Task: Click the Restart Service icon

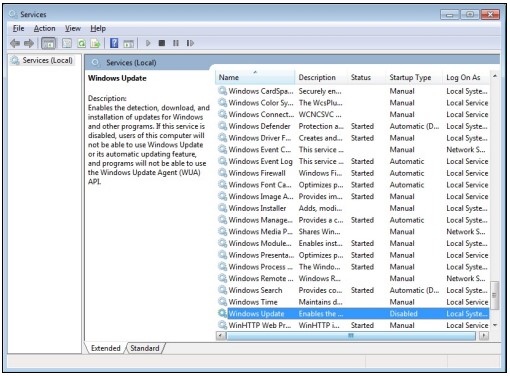Action: (x=190, y=43)
